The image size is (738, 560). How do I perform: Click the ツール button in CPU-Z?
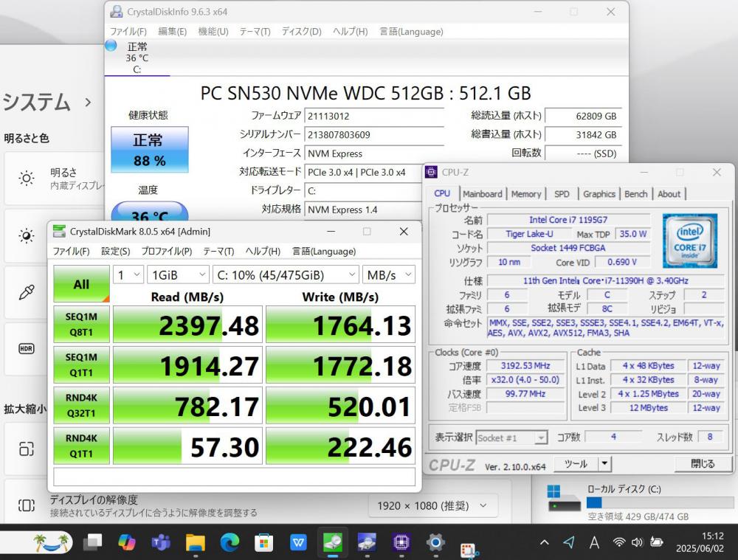pyautogui.click(x=576, y=464)
